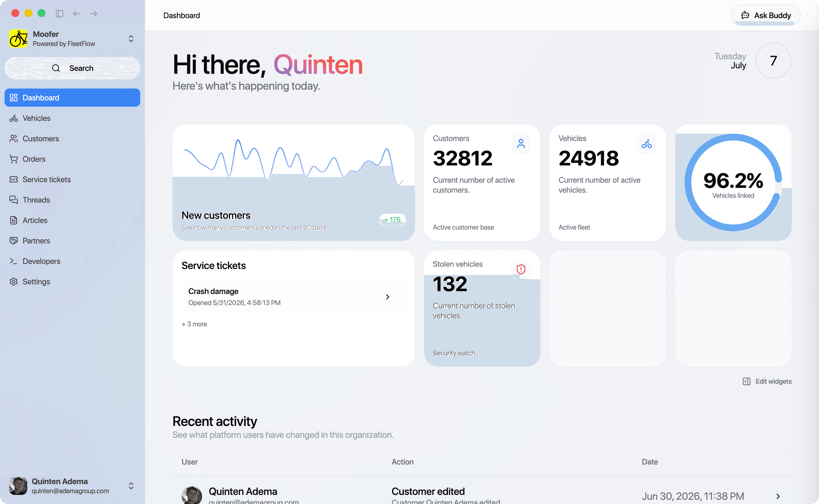The image size is (819, 504).
Task: Click the Orders cart icon in sidebar
Action: pyautogui.click(x=14, y=159)
